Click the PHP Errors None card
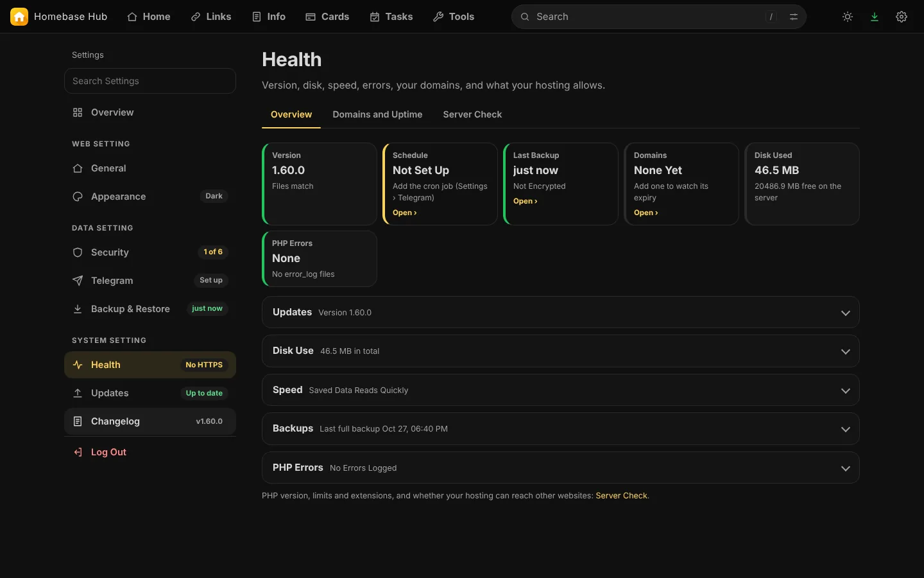Viewport: 924px width, 578px height. (x=320, y=259)
